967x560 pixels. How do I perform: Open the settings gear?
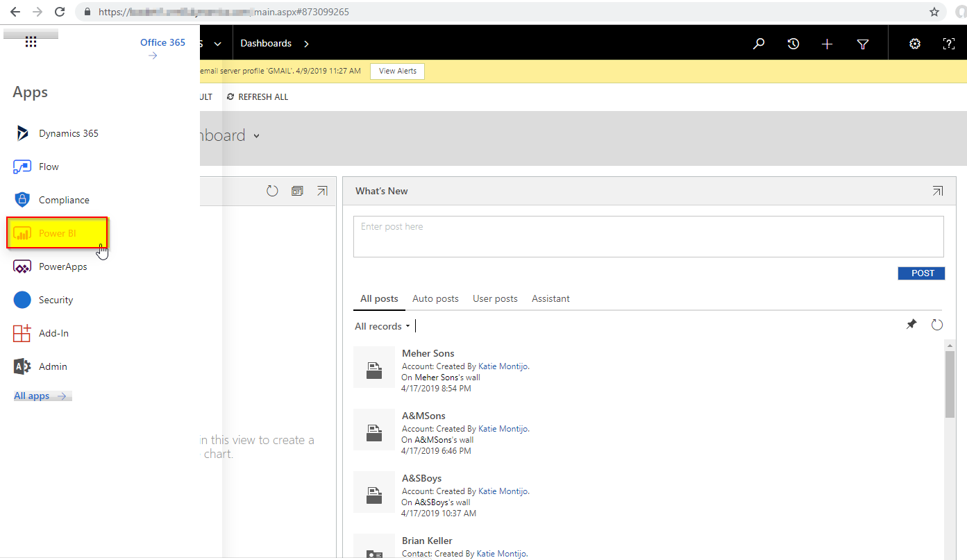tap(915, 44)
